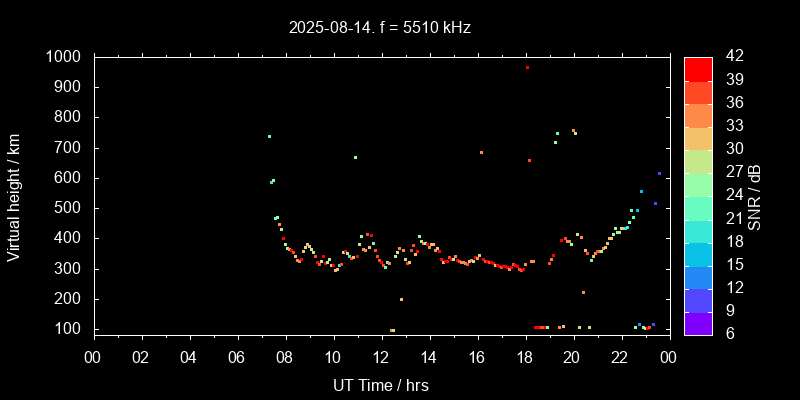Image resolution: width=800 pixels, height=400 pixels.
Task: Select the colorbar segment between 27 and 30 dB
Action: pyautogui.click(x=698, y=161)
